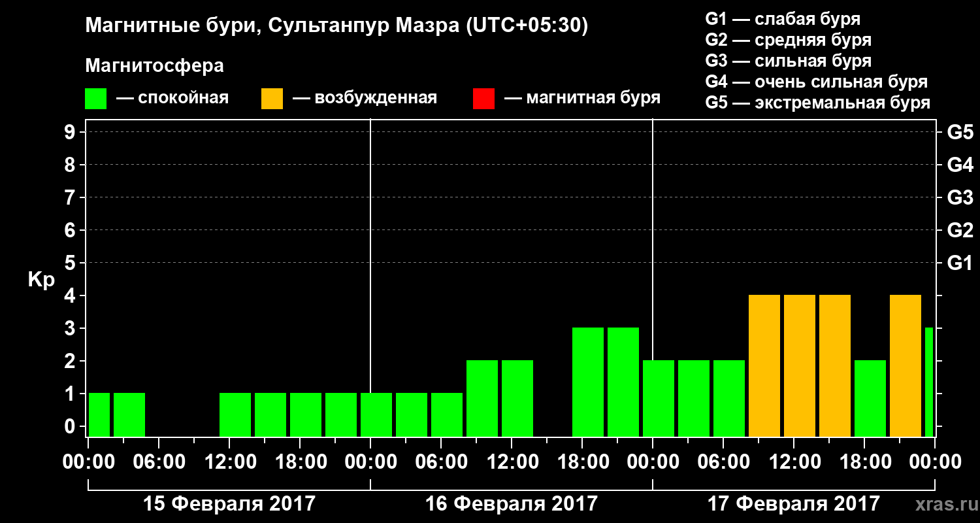Click the narrow first green bar at 00:00, 15 February
Image resolution: width=980 pixels, height=523 pixels.
tap(99, 414)
